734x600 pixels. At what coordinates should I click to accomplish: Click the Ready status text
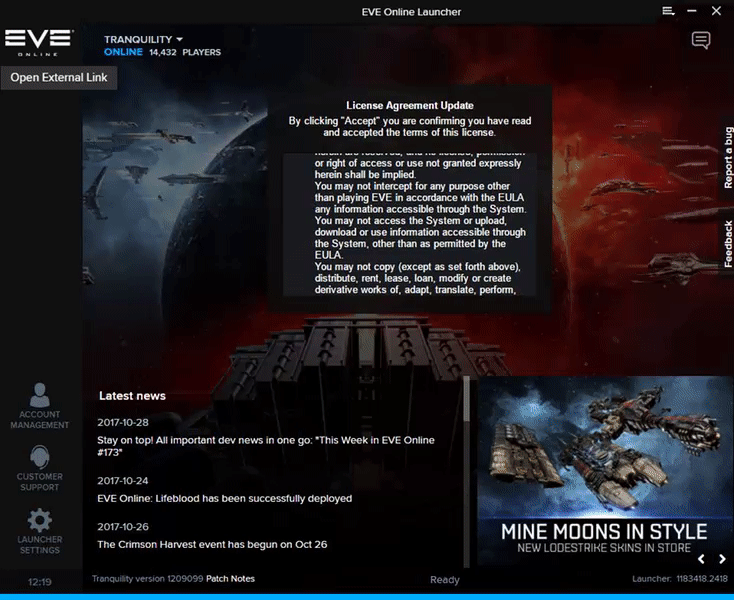(x=445, y=580)
